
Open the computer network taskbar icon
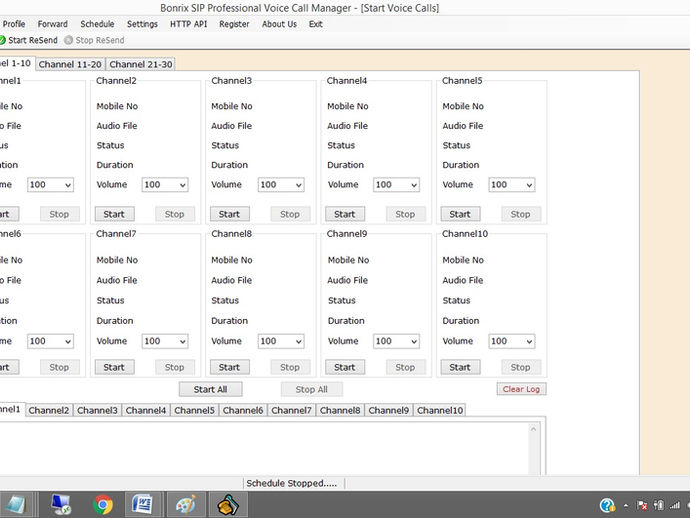[x=61, y=504]
